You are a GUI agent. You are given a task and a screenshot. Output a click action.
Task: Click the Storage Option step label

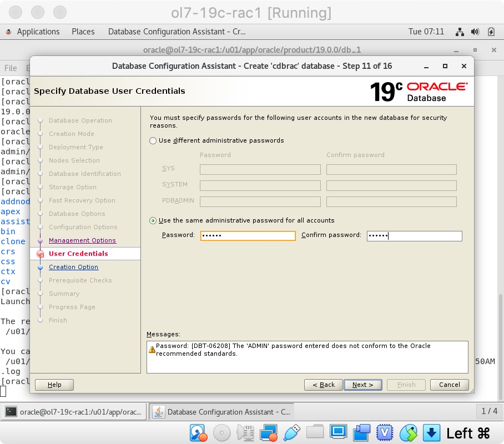coord(73,187)
